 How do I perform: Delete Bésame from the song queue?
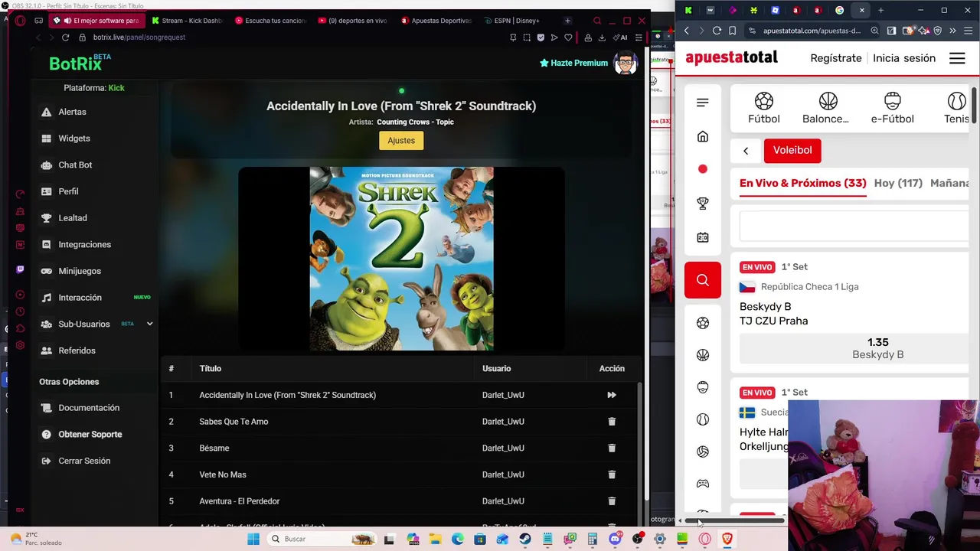[x=612, y=448]
